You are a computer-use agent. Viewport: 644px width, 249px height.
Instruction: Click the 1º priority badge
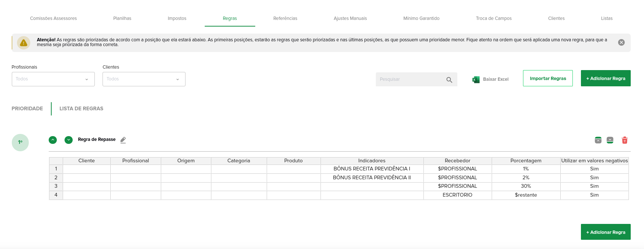pos(20,142)
